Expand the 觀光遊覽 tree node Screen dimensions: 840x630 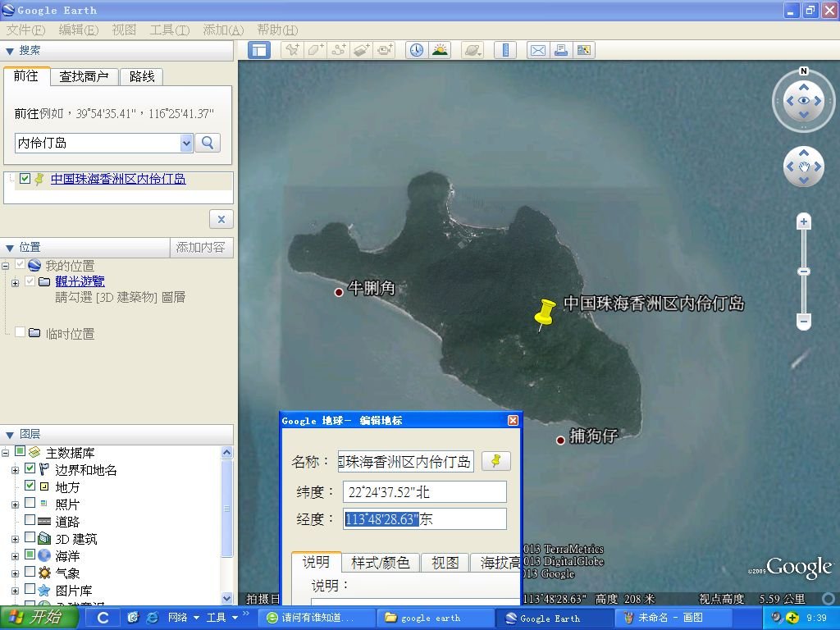(x=15, y=282)
